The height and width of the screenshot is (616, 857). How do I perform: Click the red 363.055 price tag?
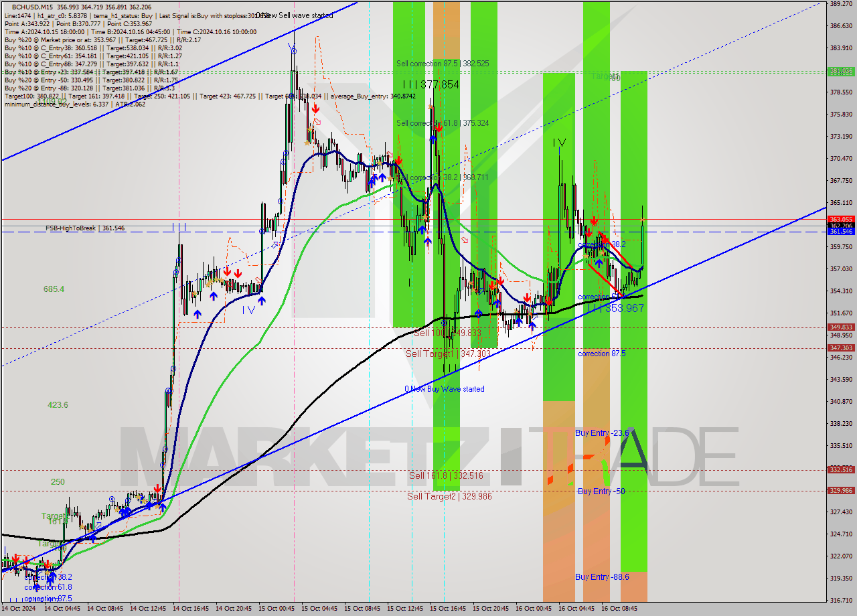(841, 219)
